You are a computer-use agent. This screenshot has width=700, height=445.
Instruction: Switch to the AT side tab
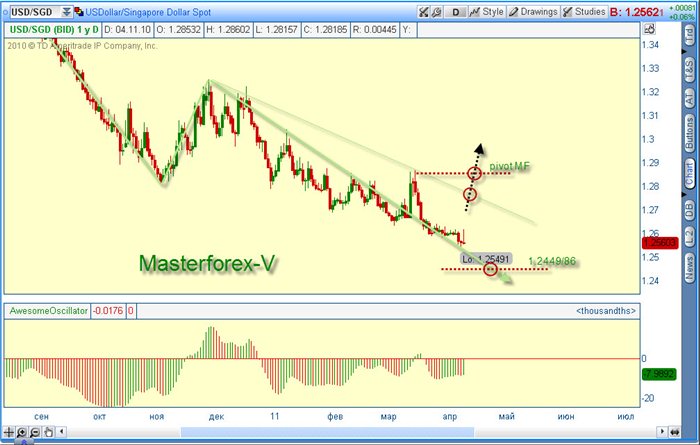[690, 97]
